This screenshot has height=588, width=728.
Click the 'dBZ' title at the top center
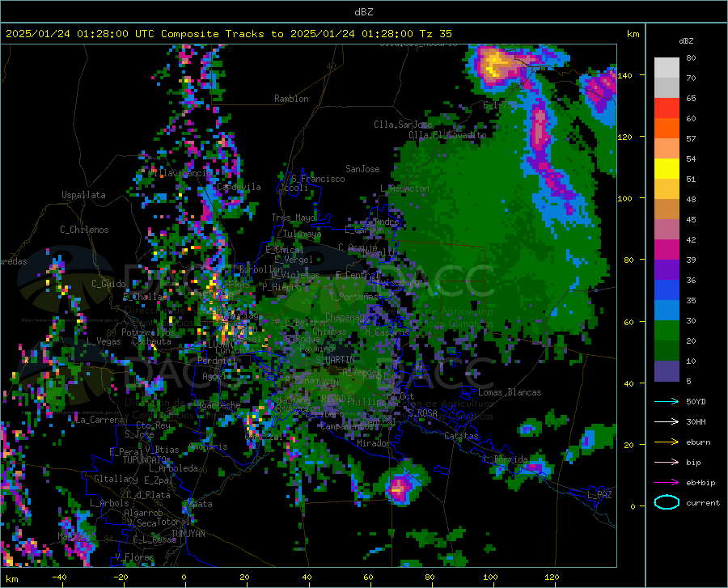click(x=363, y=12)
